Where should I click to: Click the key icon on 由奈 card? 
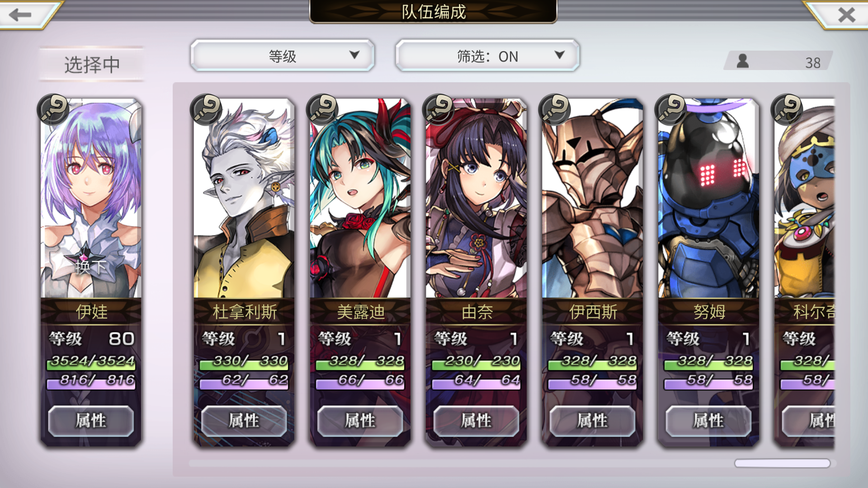pyautogui.click(x=439, y=109)
